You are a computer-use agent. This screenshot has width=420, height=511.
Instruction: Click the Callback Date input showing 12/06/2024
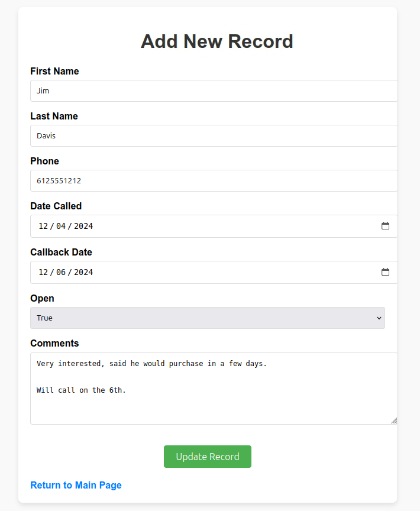point(177,272)
